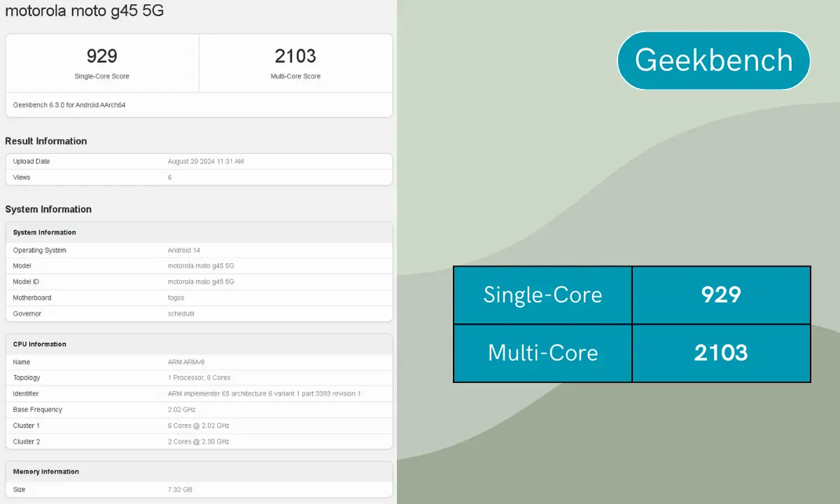This screenshot has width=840, height=504.
Task: Select the "Cluster 2" row label
Action: (x=27, y=442)
